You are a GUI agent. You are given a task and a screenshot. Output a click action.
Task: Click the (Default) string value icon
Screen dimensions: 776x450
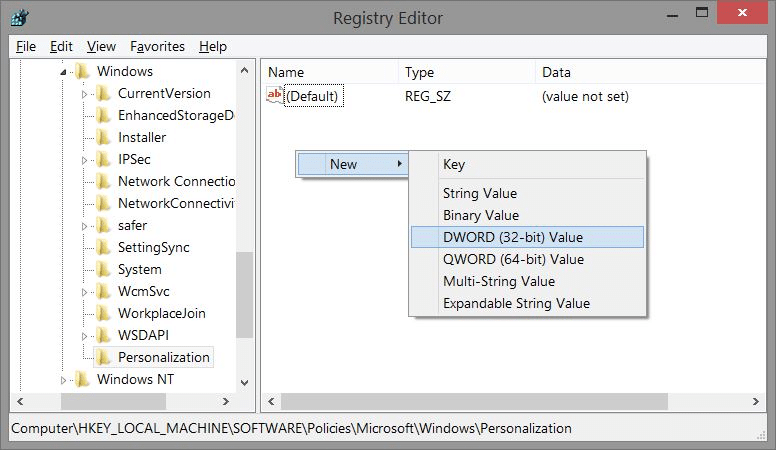(x=275, y=96)
